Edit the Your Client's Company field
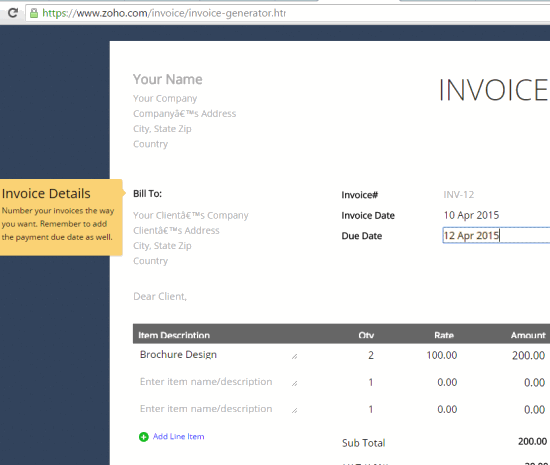Viewport: 550px width, 465px height. (190, 215)
